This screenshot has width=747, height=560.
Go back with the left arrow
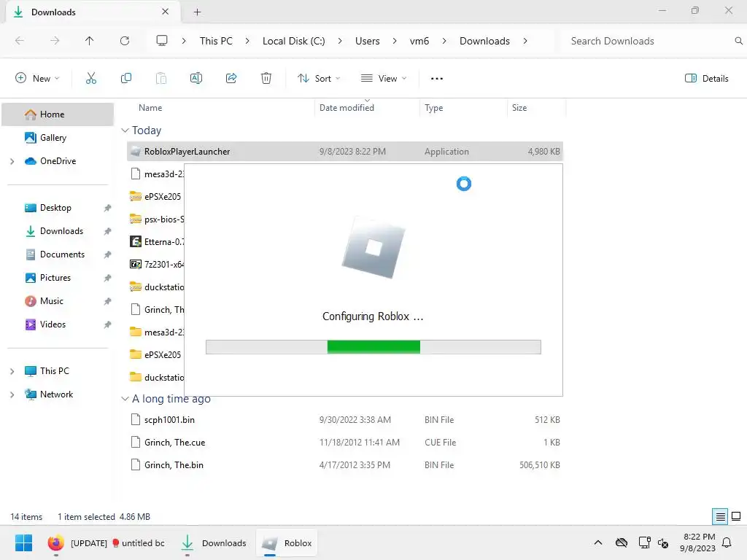click(x=20, y=41)
